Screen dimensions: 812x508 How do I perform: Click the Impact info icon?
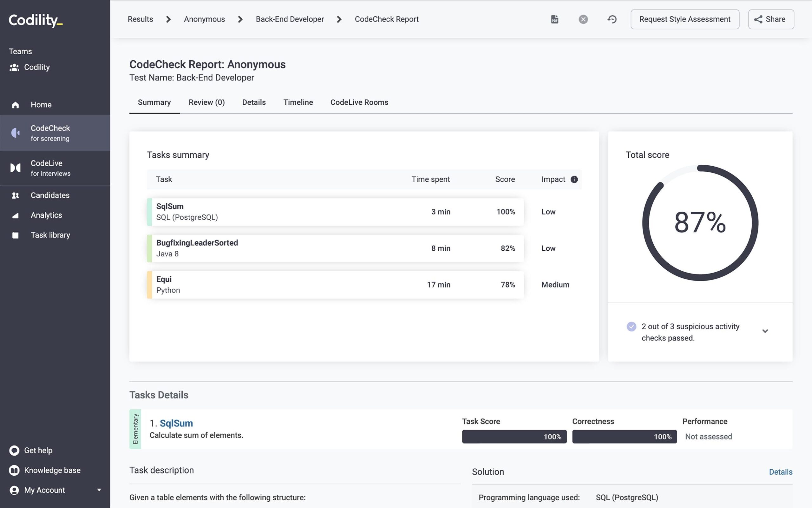click(x=574, y=179)
